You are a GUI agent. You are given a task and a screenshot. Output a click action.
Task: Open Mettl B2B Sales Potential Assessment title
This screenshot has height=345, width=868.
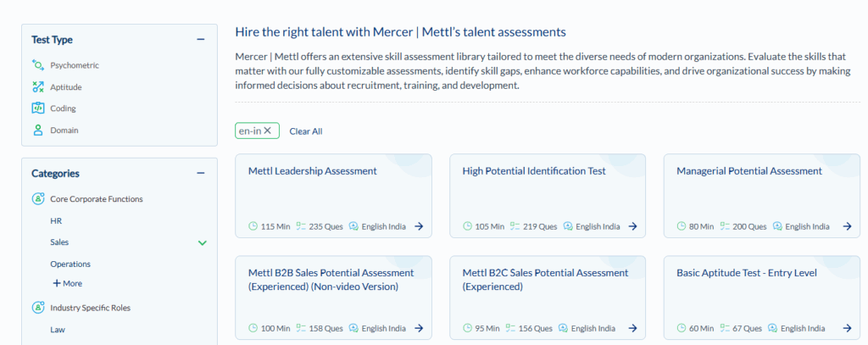click(331, 280)
